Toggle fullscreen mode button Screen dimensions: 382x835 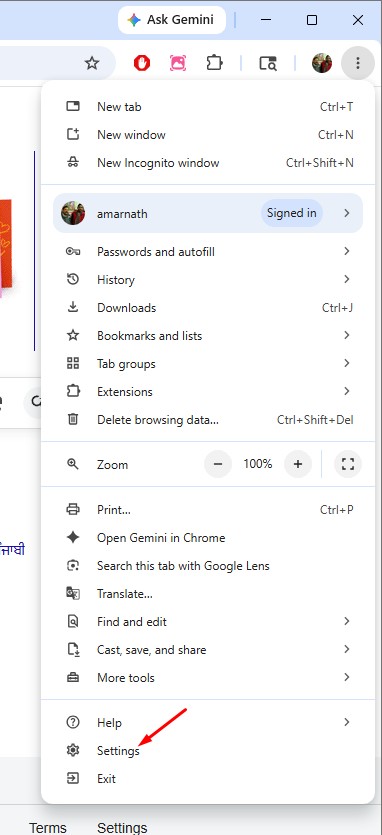(348, 464)
